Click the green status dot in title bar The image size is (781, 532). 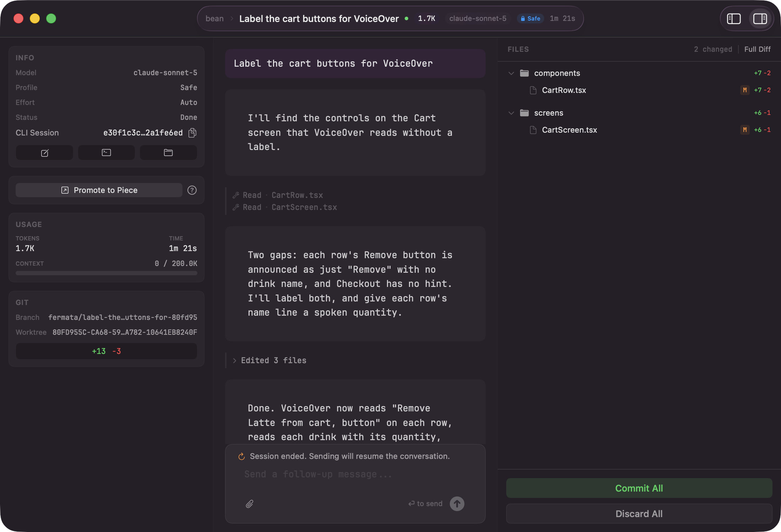coord(406,18)
